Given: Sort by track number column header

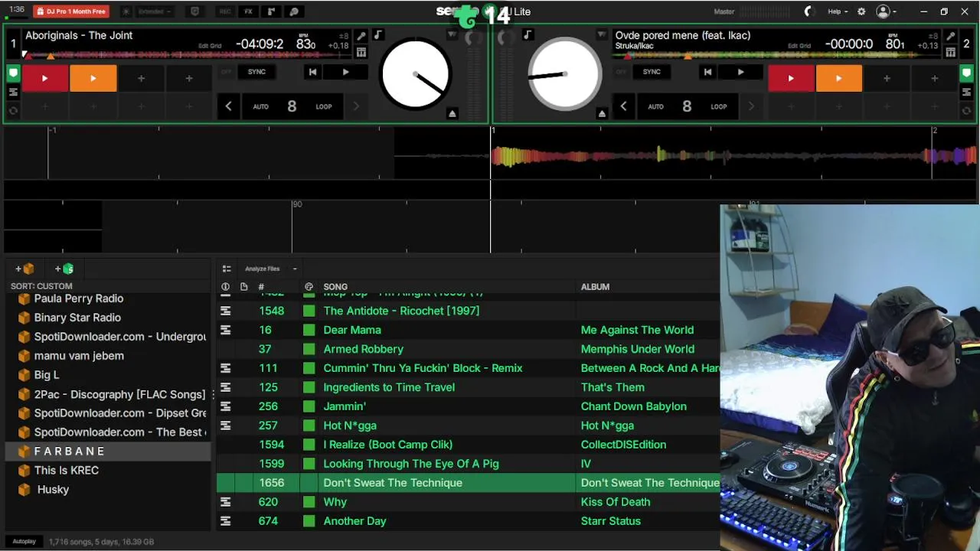Looking at the screenshot, I should tap(261, 287).
